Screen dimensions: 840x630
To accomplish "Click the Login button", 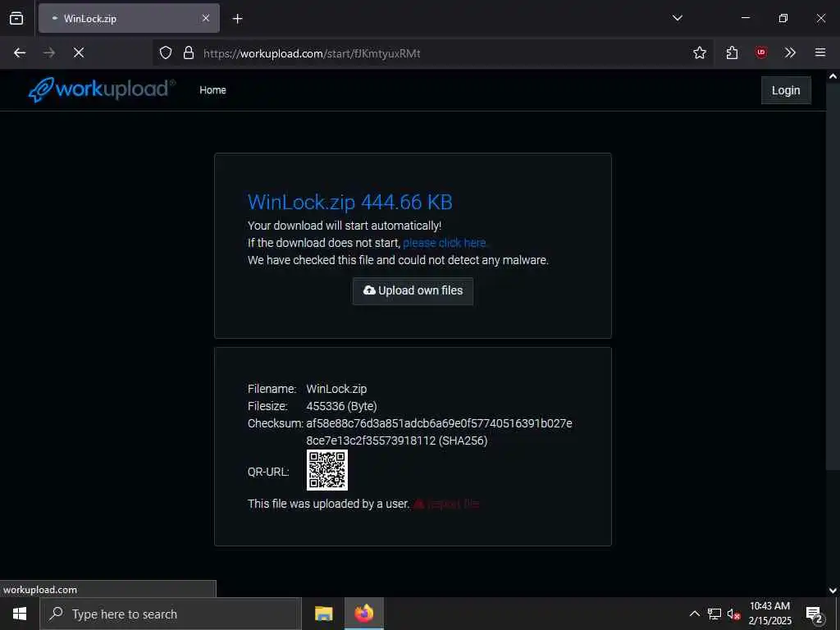I will coord(786,90).
